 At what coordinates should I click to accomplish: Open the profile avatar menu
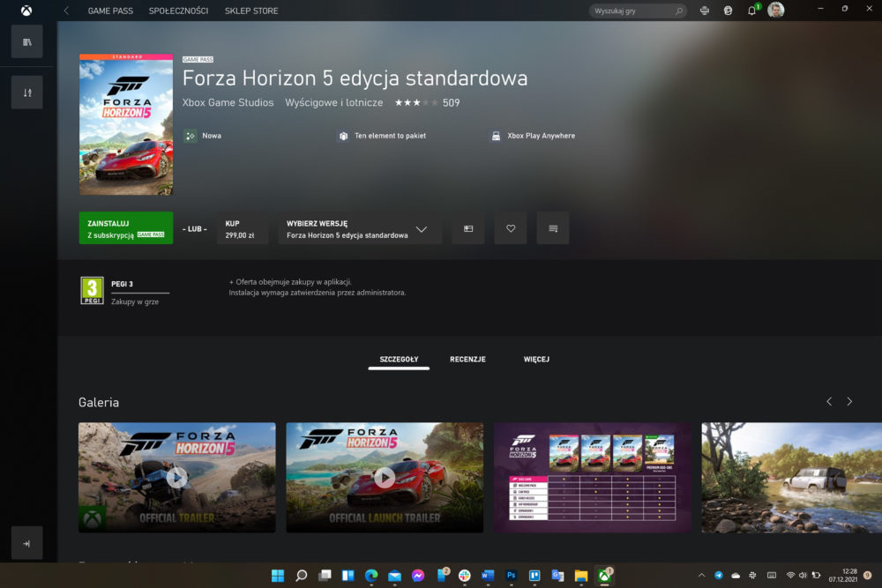point(775,10)
